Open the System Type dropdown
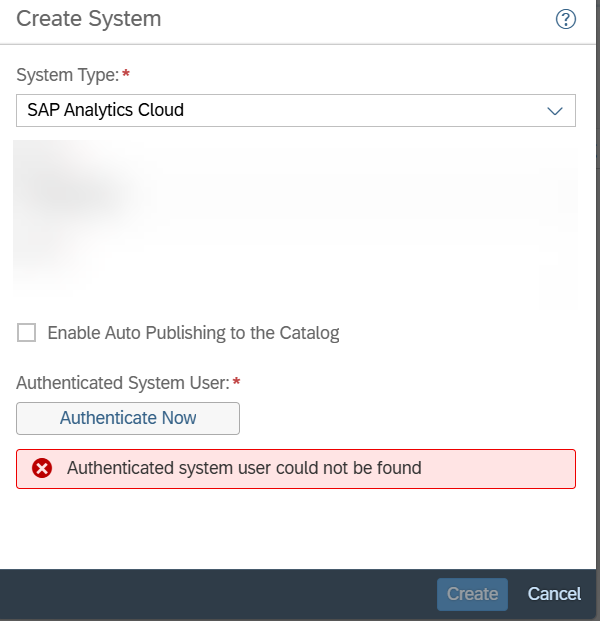 [296, 110]
